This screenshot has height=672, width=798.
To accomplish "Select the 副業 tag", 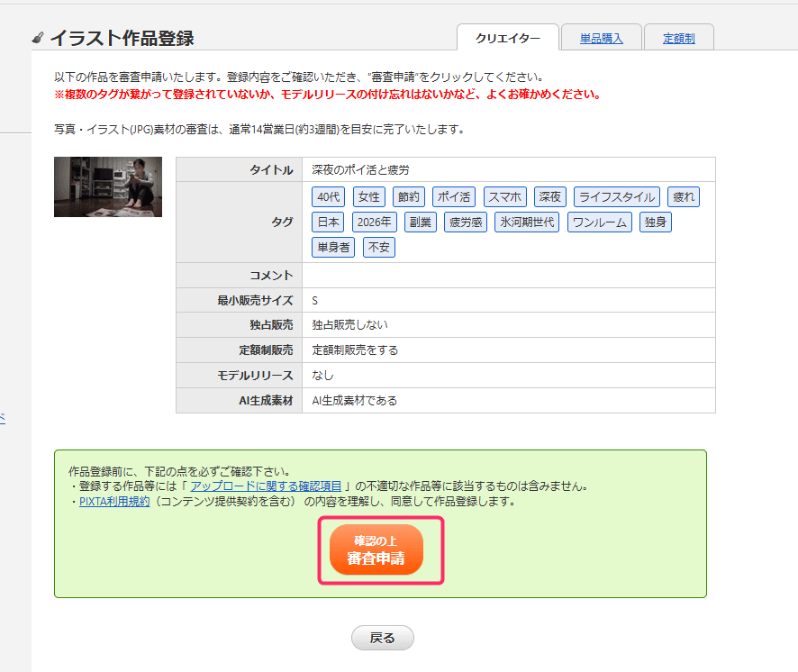I will pyautogui.click(x=420, y=221).
